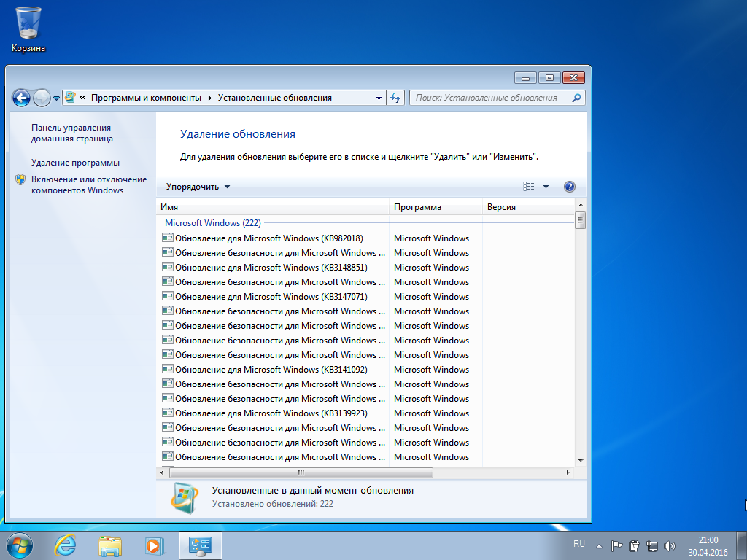Viewport: 747px width, 560px height.
Task: Sort by the Имя column header
Action: 273,207
